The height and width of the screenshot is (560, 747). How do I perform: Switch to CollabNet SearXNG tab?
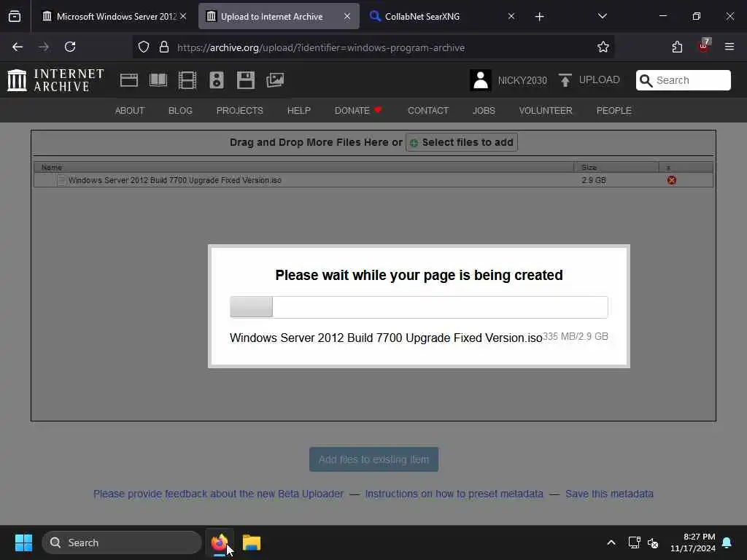tap(441, 17)
